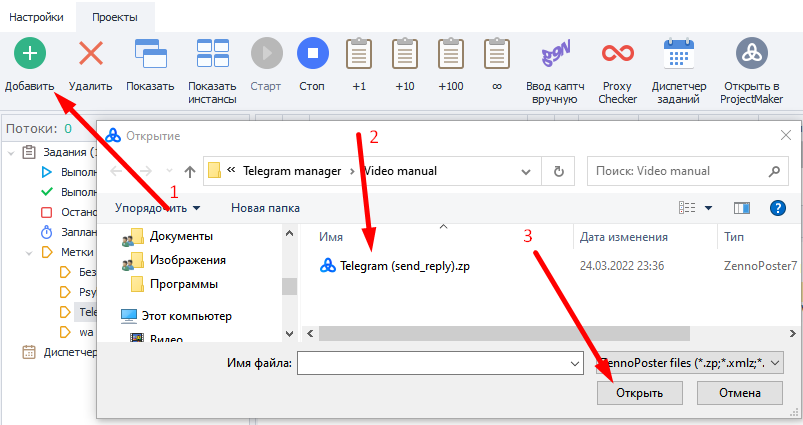
Task: Click the infinity clipboard icon
Action: (497, 53)
